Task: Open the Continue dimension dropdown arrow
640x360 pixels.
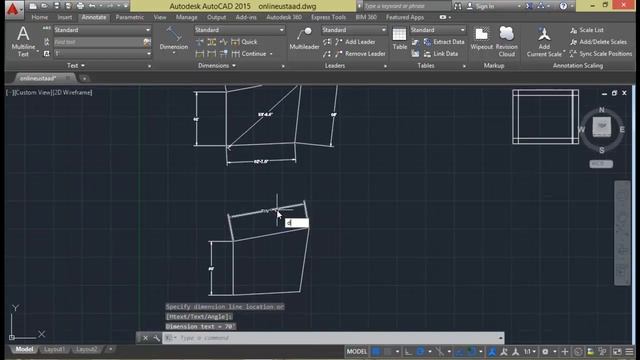Action: pyautogui.click(x=271, y=53)
